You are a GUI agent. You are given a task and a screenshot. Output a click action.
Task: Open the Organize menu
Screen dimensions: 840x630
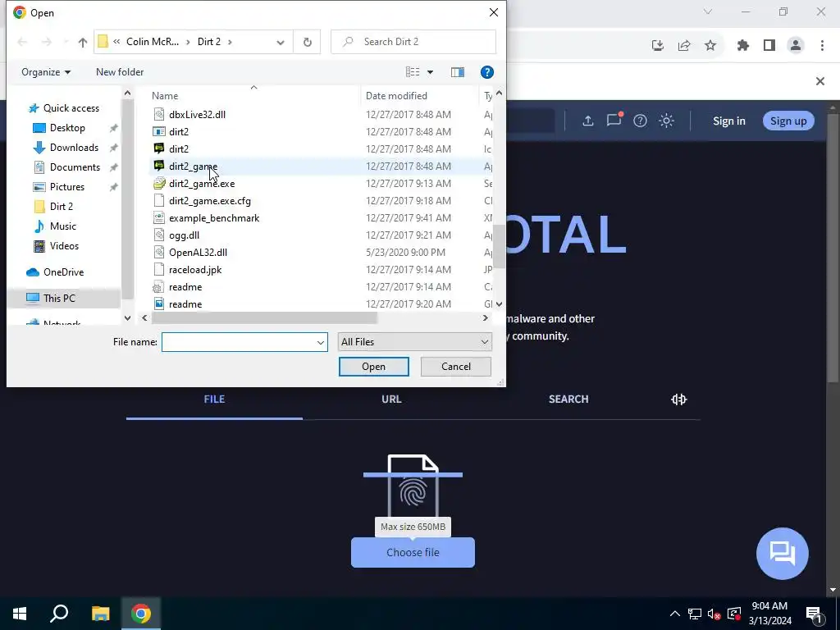[x=46, y=72]
